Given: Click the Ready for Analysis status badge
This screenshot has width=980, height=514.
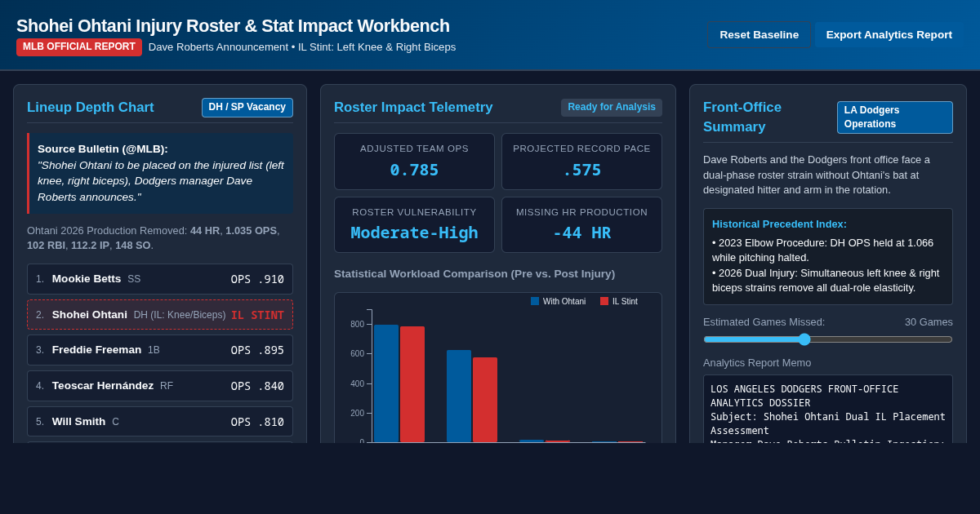Looking at the screenshot, I should [612, 108].
